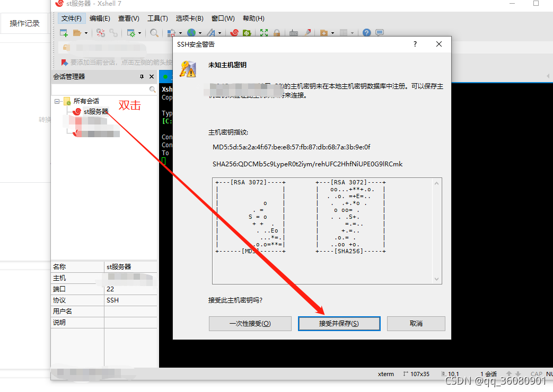Click the globe encoding icon
The image size is (553, 392).
pyautogui.click(x=191, y=33)
